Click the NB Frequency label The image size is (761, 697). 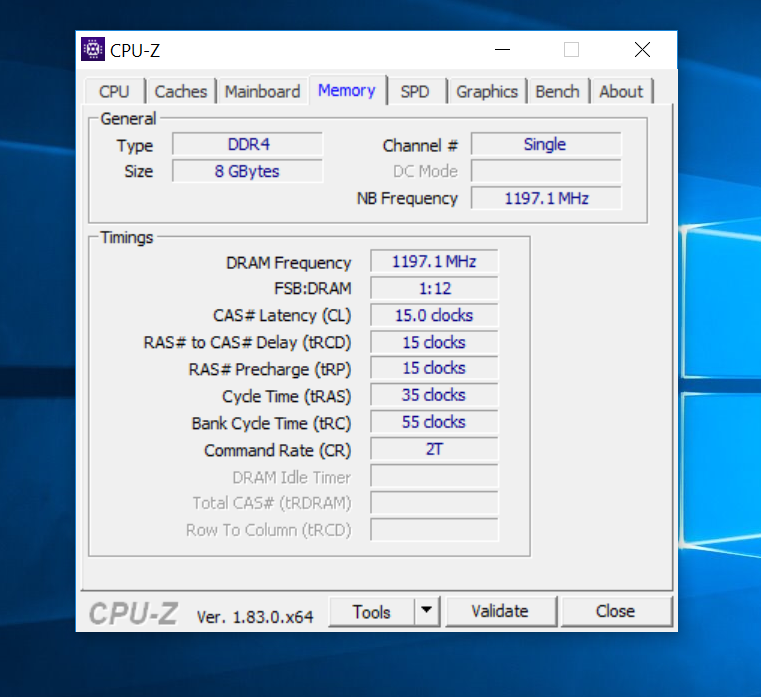click(x=407, y=199)
